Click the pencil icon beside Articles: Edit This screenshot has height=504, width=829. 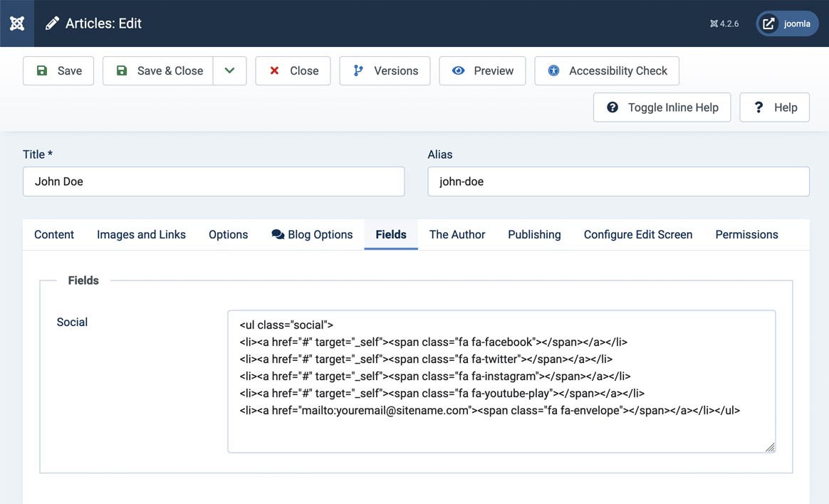52,23
